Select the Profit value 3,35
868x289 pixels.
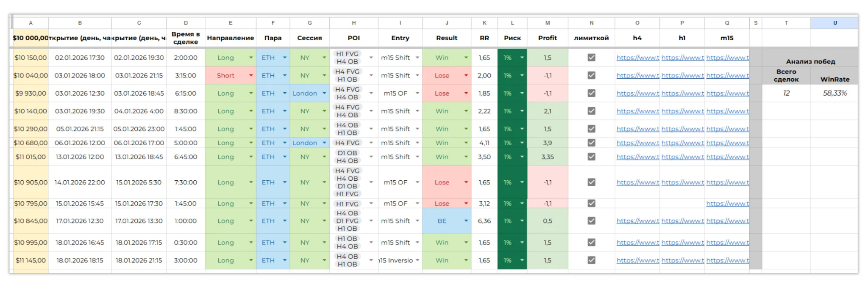click(548, 157)
